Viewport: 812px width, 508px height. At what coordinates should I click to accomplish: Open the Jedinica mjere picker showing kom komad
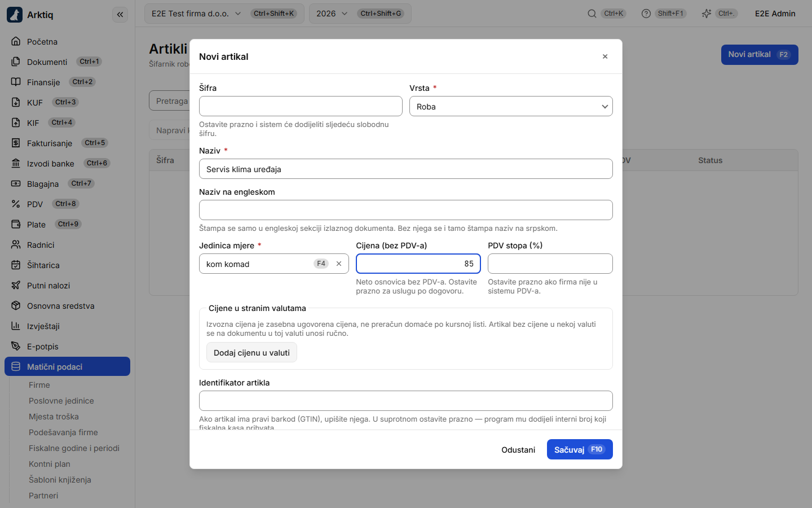tap(274, 264)
